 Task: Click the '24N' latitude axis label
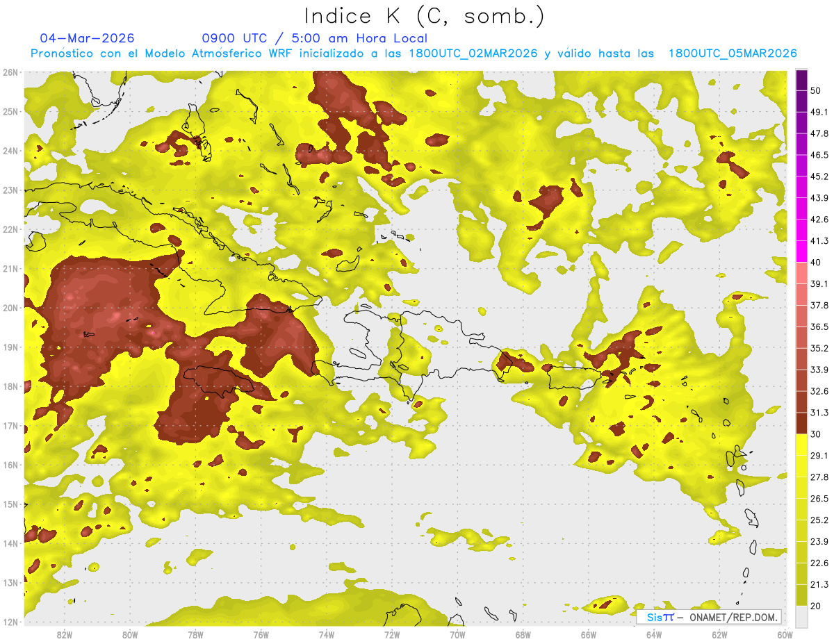coord(10,151)
